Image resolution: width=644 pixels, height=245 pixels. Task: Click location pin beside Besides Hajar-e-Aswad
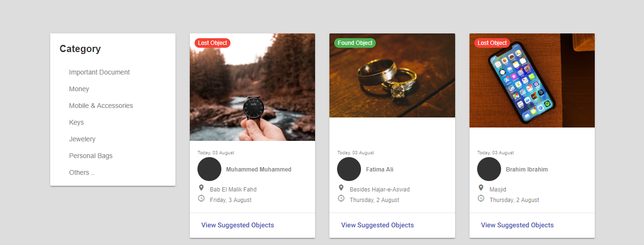341,188
